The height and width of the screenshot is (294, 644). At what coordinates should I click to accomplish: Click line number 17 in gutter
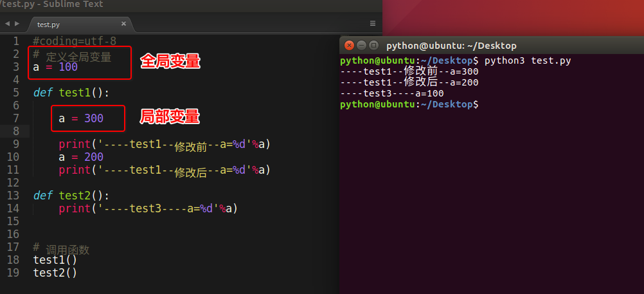(13, 246)
